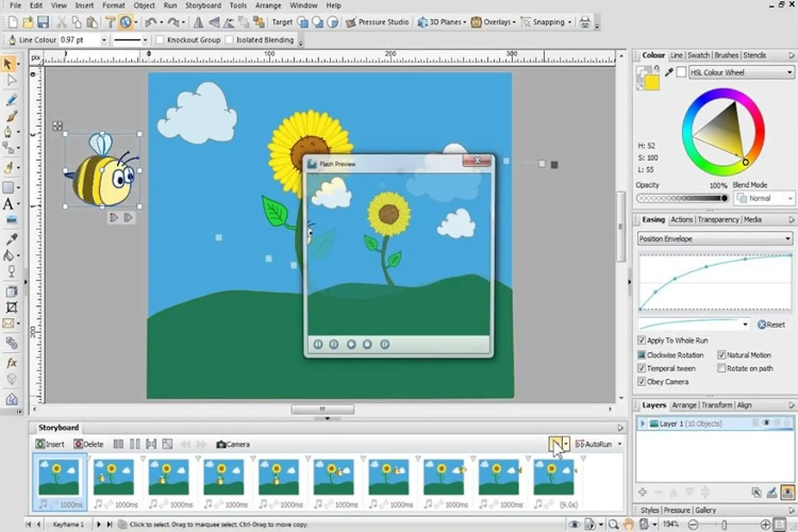Open the HSL Colour Wheel dropdown
Viewport: 798px width, 532px height.
coord(741,72)
